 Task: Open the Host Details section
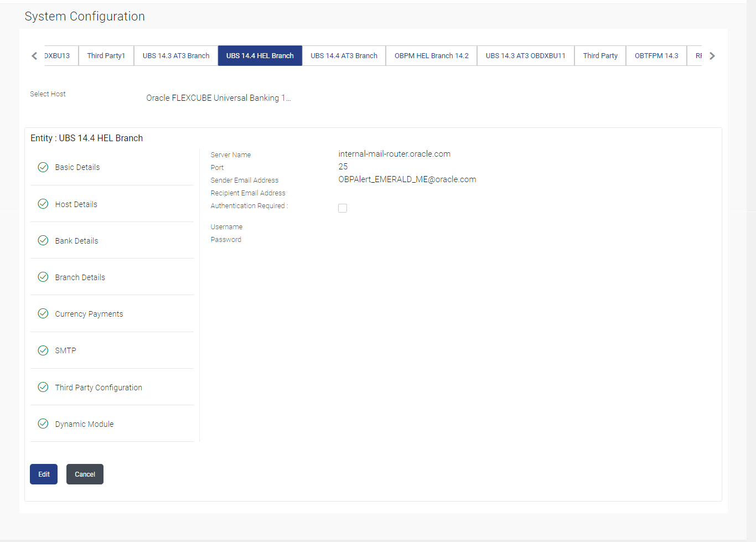[x=112, y=204]
